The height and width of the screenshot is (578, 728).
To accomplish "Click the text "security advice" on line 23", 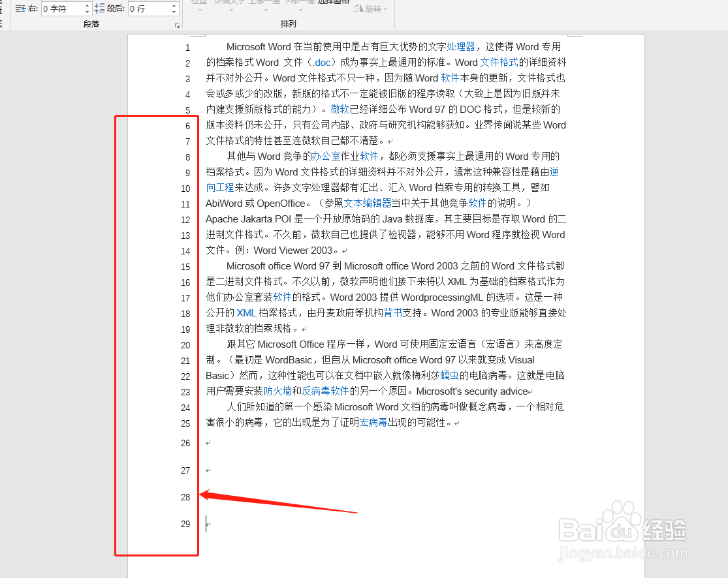I will (x=496, y=391).
